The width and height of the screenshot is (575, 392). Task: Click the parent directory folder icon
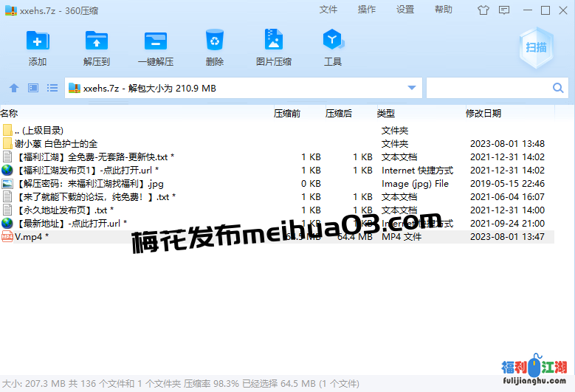pos(7,130)
